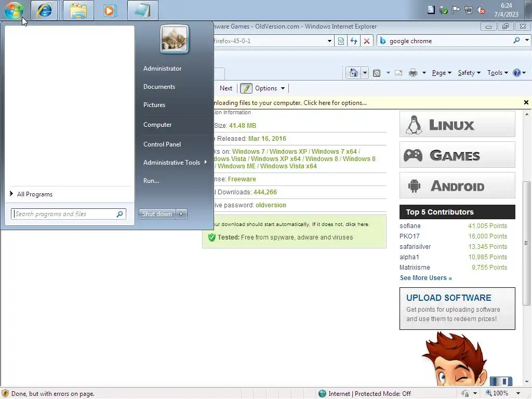This screenshot has width=532, height=399.
Task: Click the Windows 7 compatibility link
Action: click(x=248, y=152)
